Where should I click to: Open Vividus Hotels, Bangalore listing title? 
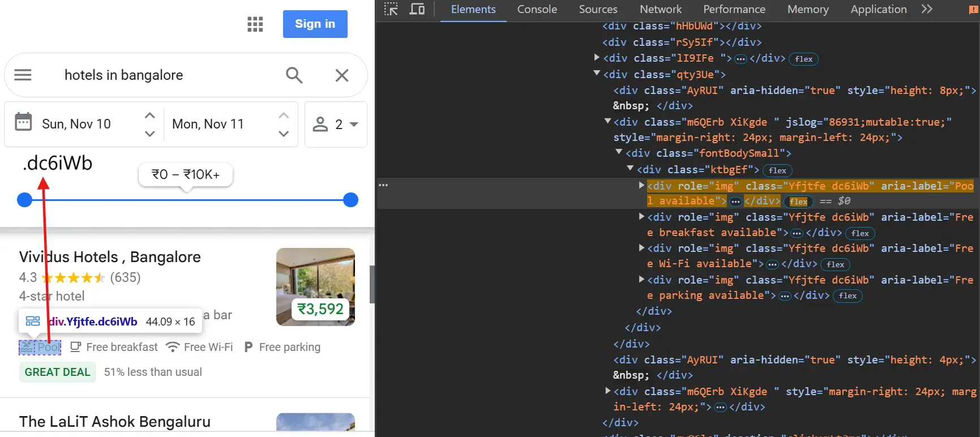(x=110, y=257)
